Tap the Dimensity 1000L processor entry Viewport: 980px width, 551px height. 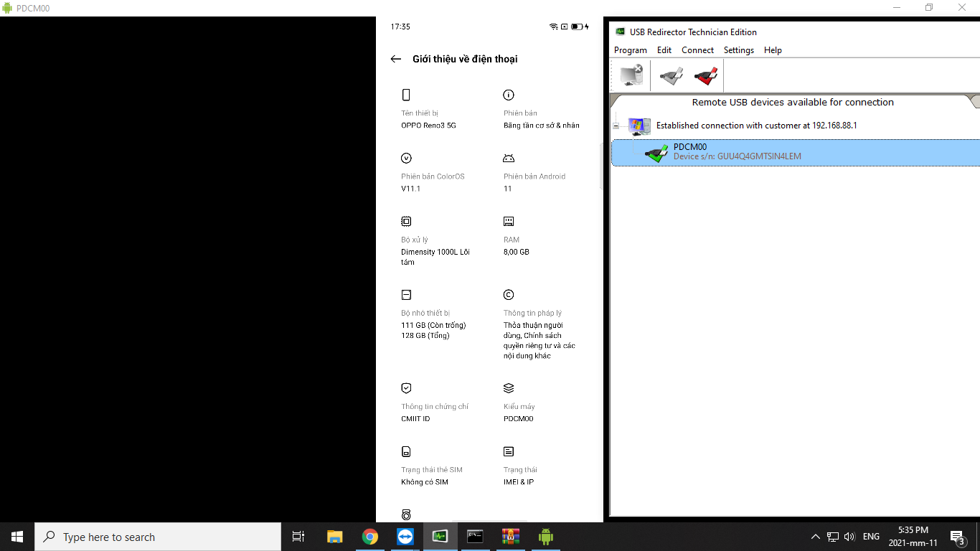click(435, 258)
